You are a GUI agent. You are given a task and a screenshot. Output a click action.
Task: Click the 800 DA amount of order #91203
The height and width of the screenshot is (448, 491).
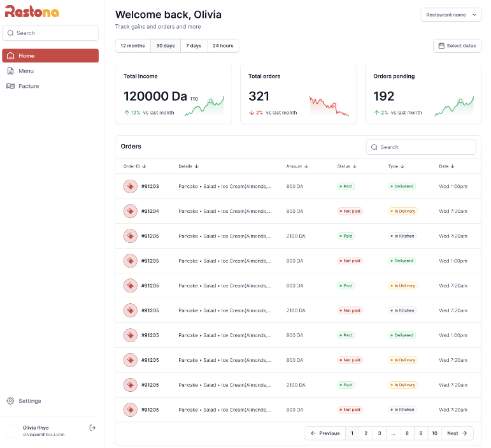coord(295,187)
